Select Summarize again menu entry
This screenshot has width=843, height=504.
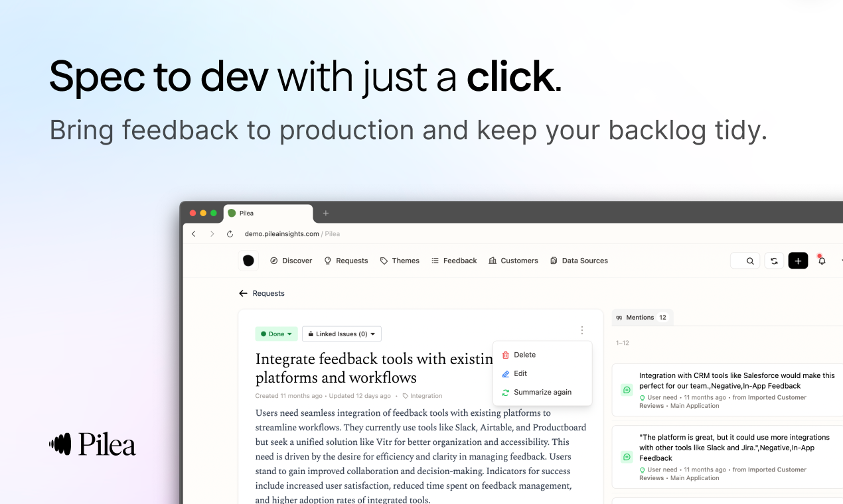point(542,392)
